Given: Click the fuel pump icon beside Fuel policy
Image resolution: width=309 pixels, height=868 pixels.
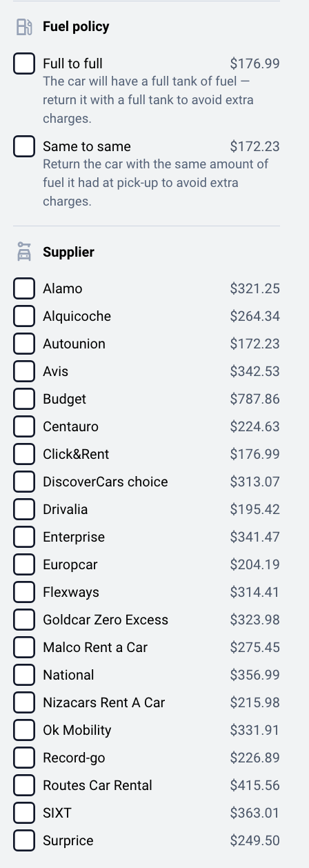Looking at the screenshot, I should (x=24, y=27).
